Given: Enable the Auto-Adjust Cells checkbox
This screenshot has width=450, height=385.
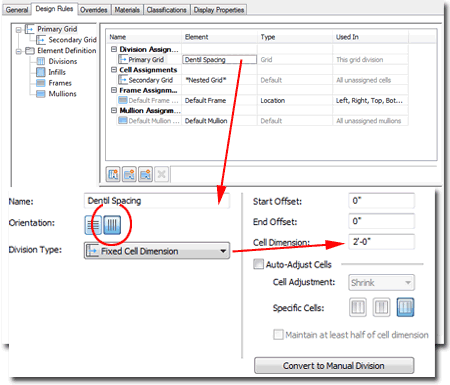Looking at the screenshot, I should coord(258,264).
